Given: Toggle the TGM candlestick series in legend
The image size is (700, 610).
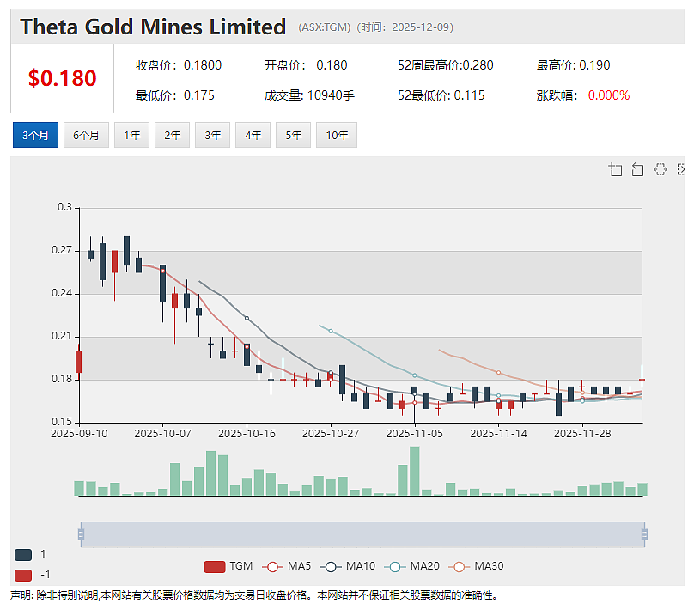Looking at the screenshot, I should tap(228, 567).
